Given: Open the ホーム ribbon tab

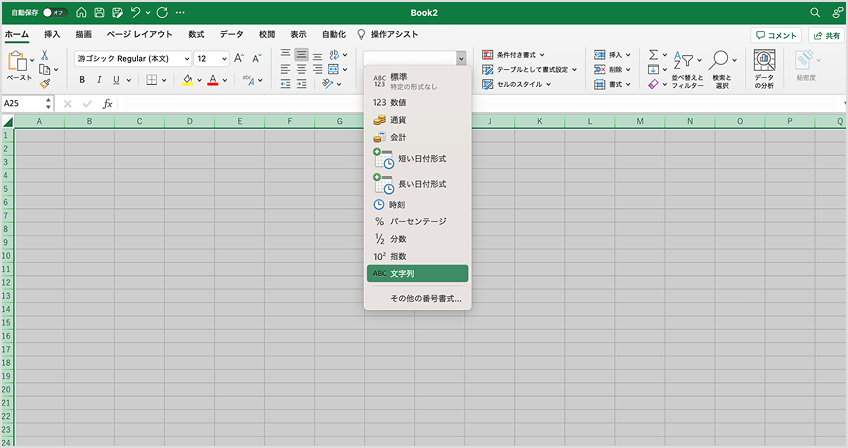Looking at the screenshot, I should click(x=17, y=35).
